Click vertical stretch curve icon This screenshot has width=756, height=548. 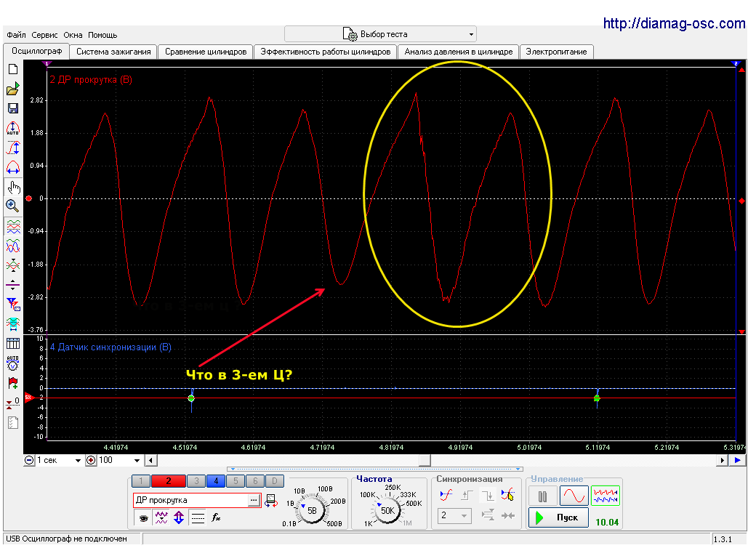click(x=13, y=148)
